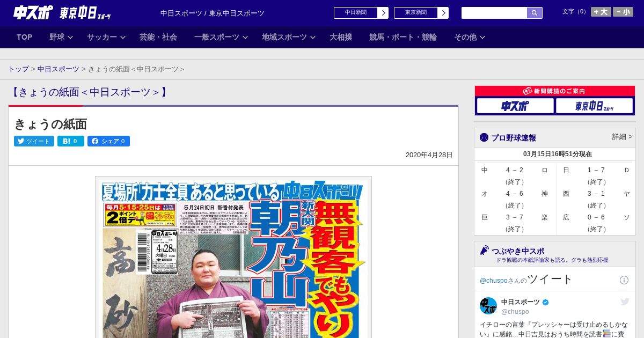Click the 中日スポーツ Twitter avatar
This screenshot has width=644, height=338.
tap(488, 306)
